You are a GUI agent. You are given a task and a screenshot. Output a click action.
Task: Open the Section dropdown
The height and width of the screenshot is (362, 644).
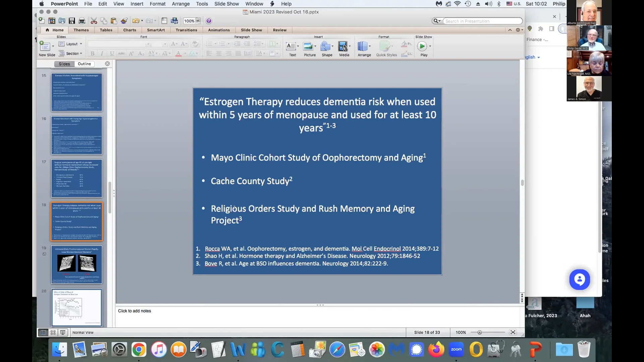click(x=70, y=54)
